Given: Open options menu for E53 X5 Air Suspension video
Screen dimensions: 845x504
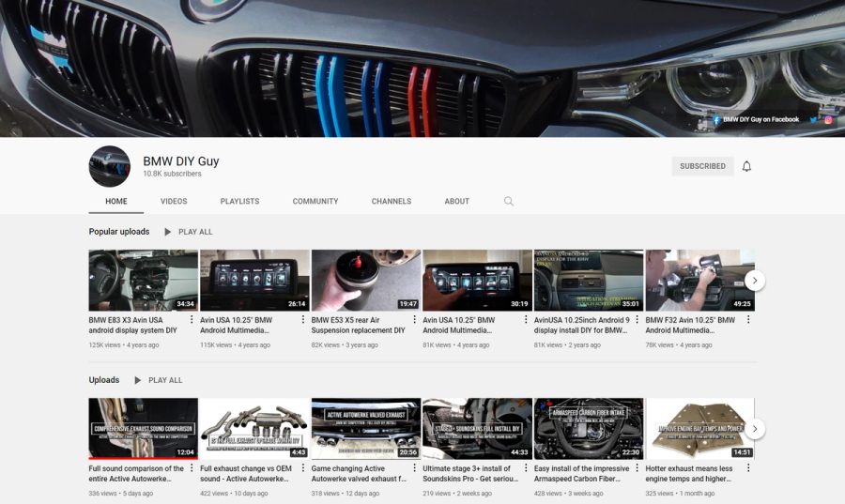Looking at the screenshot, I should pos(414,320).
